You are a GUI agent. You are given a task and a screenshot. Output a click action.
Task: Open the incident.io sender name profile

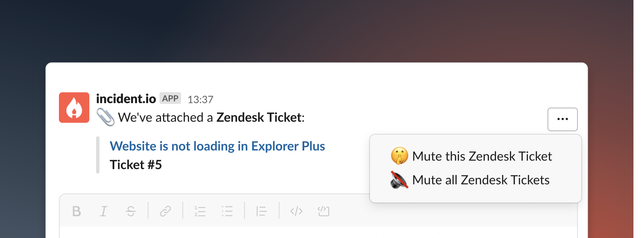click(x=126, y=99)
